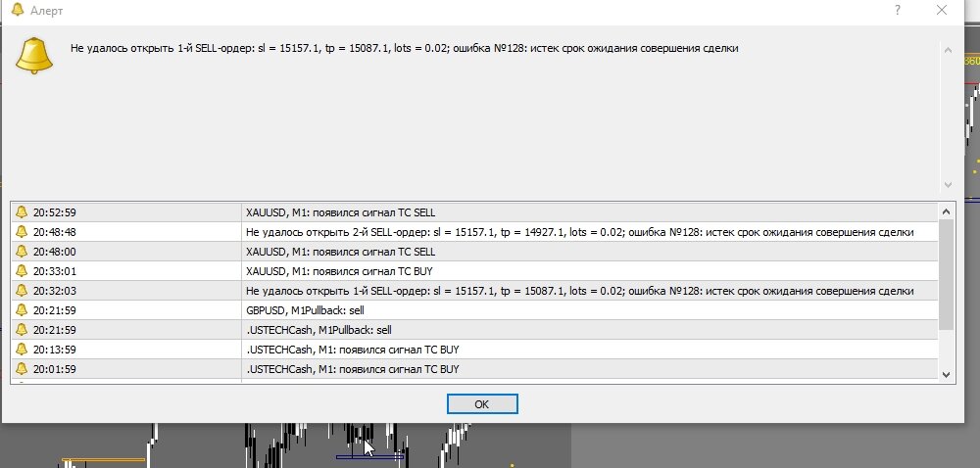Viewport: 980px width, 468px height.
Task: Select the XAUUSD SELL signal message at 20:48:00
Action: coord(341,252)
